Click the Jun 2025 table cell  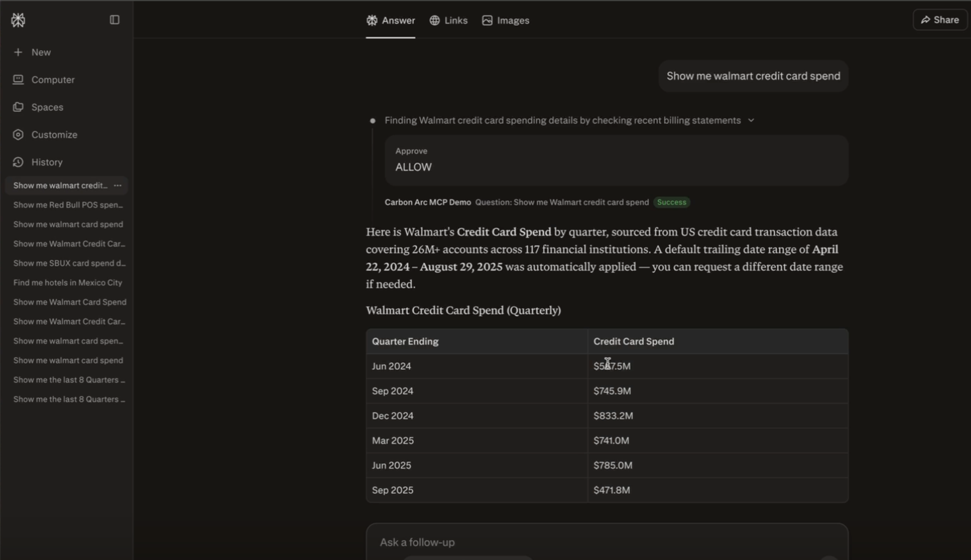[477, 465]
